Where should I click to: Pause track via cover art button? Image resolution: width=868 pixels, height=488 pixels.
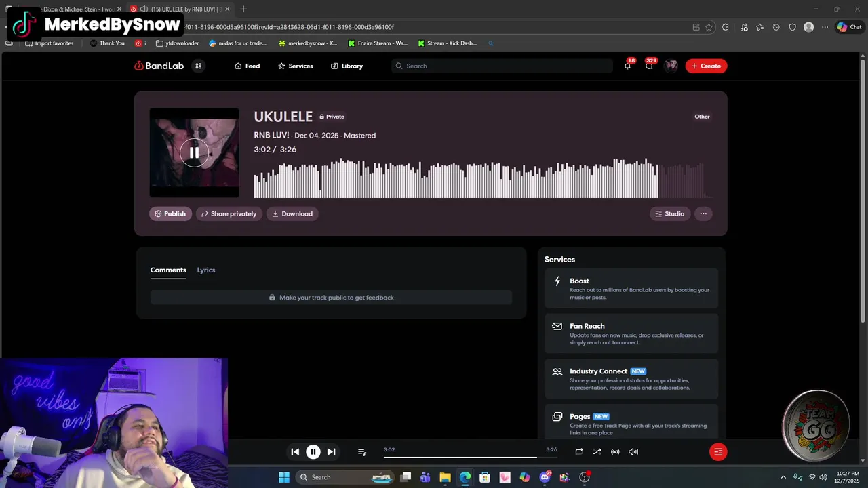point(194,152)
